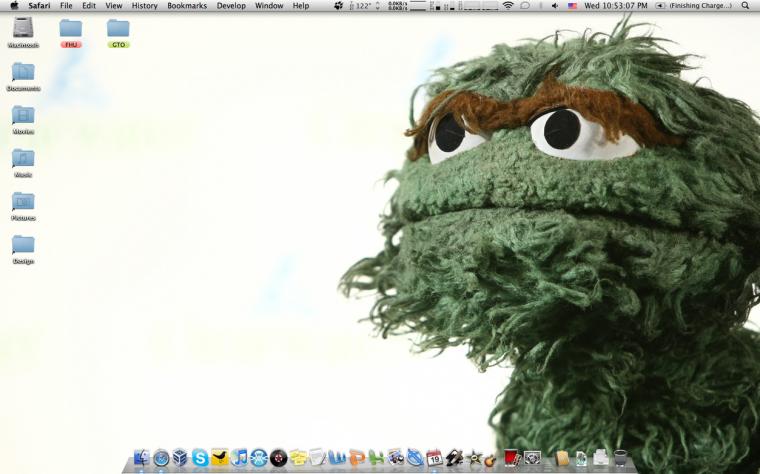Open the yellow bird app in Dock
The width and height of the screenshot is (760, 474).
(220, 457)
